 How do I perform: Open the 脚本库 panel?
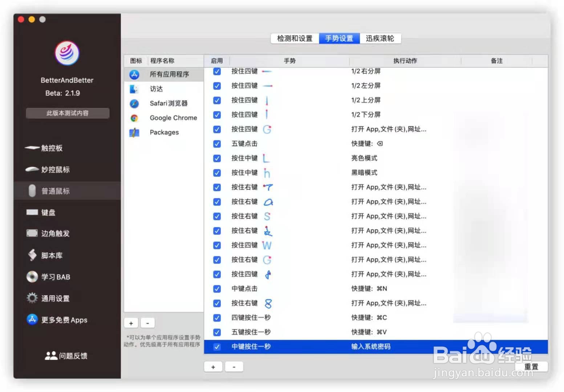click(x=52, y=255)
